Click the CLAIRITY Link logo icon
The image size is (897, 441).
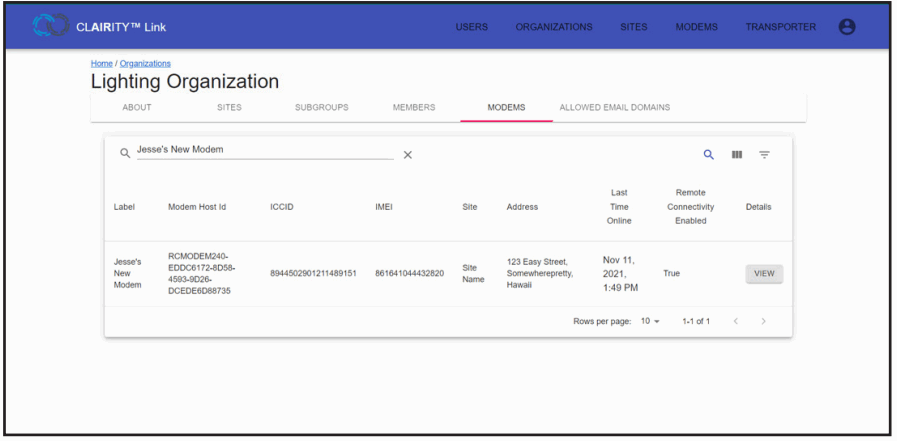point(50,27)
